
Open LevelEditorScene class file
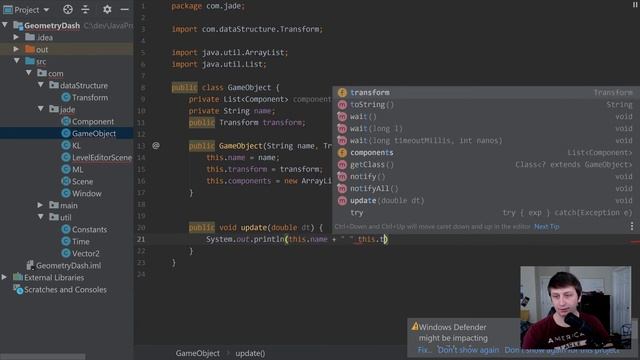102,157
